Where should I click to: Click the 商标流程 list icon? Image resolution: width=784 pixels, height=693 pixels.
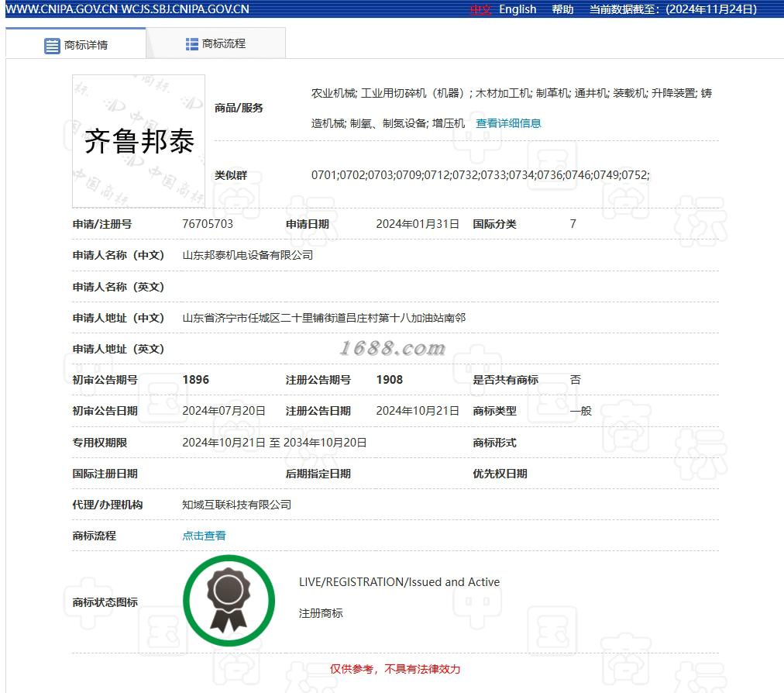(x=191, y=44)
